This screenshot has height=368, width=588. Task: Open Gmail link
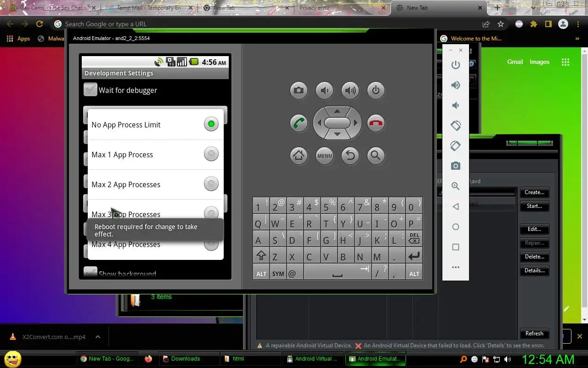(515, 62)
